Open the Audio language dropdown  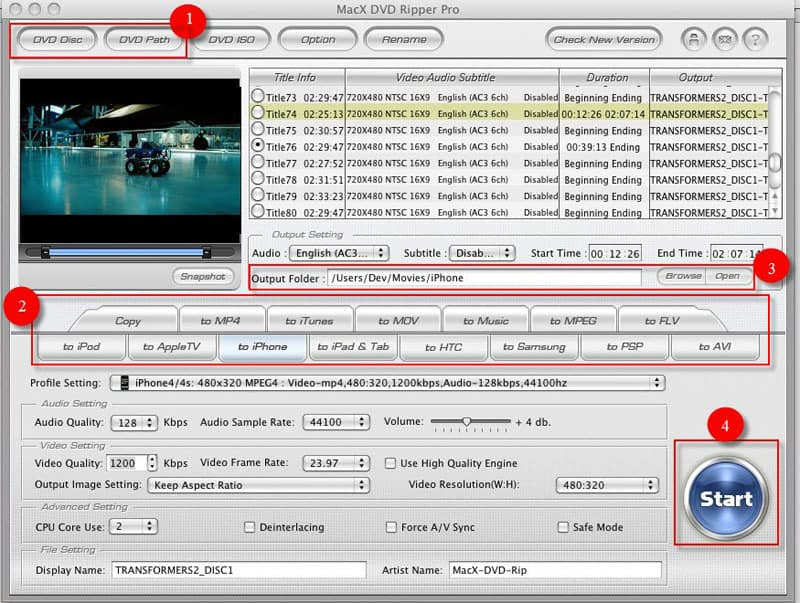click(x=339, y=253)
